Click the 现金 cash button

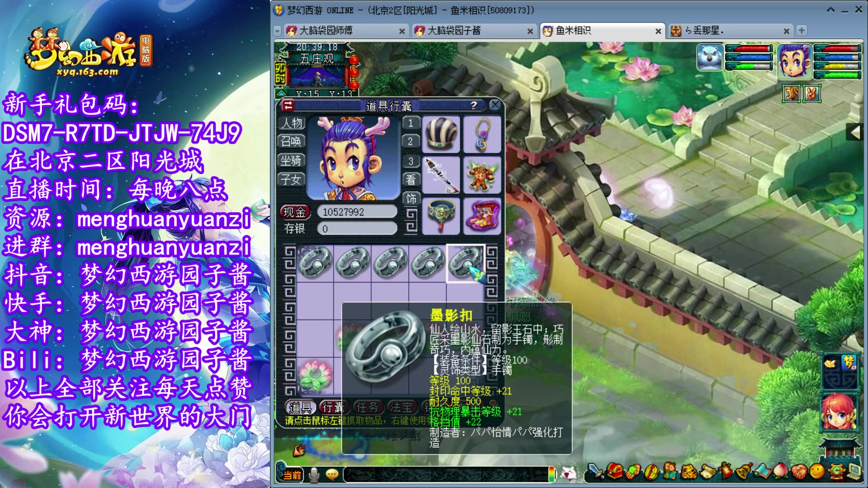(x=295, y=212)
